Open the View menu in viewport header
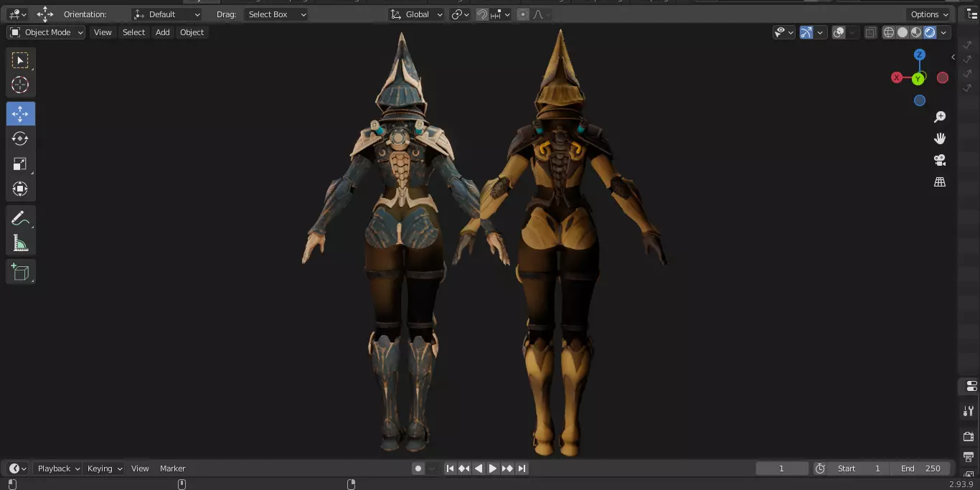This screenshot has width=980, height=490. 103,32
